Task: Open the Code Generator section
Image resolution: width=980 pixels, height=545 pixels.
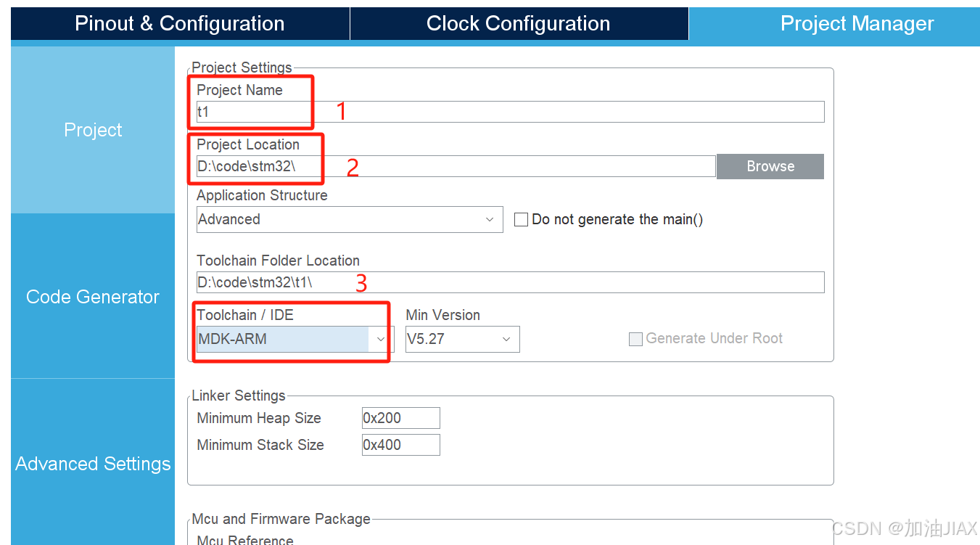Action: (x=93, y=297)
